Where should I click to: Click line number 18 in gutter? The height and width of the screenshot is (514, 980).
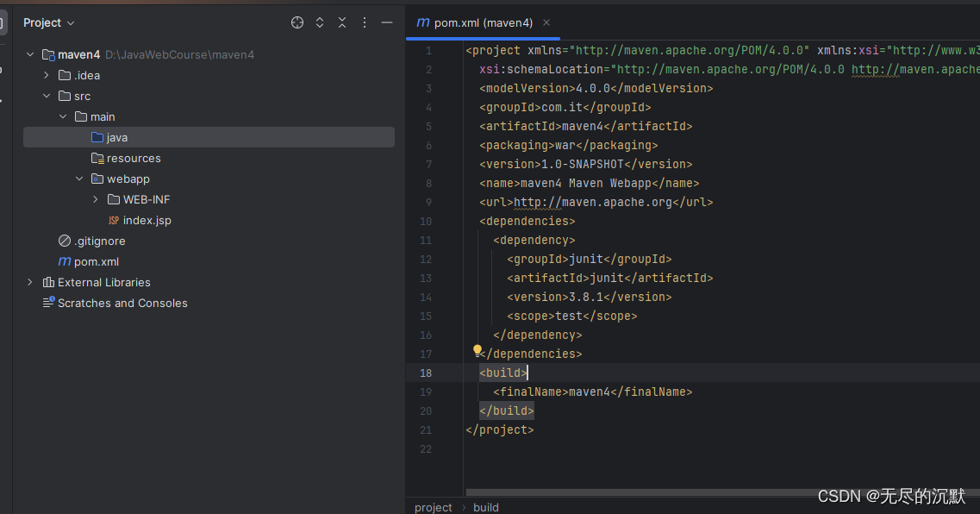click(x=426, y=373)
